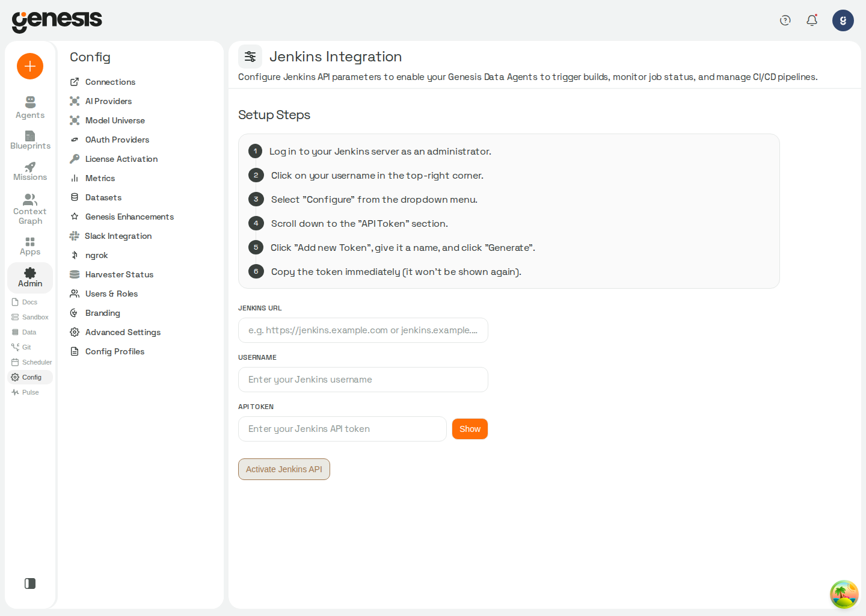The width and height of the screenshot is (866, 616).
Task: Open Datasets config page
Action: [x=96, y=197]
